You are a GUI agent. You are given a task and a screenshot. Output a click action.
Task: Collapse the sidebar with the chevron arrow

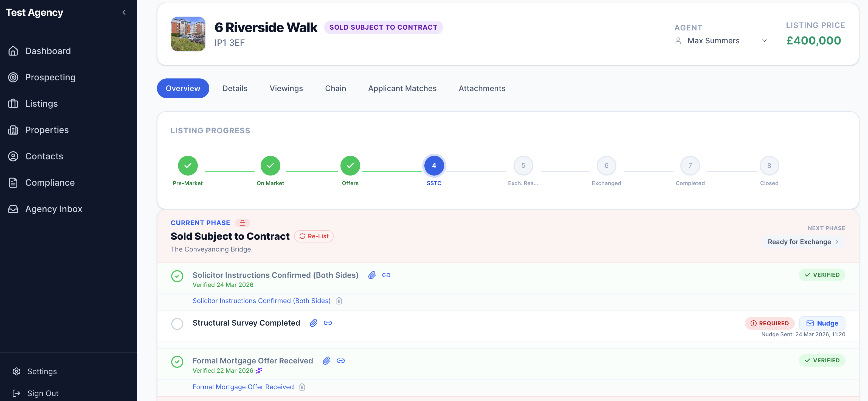tap(124, 12)
